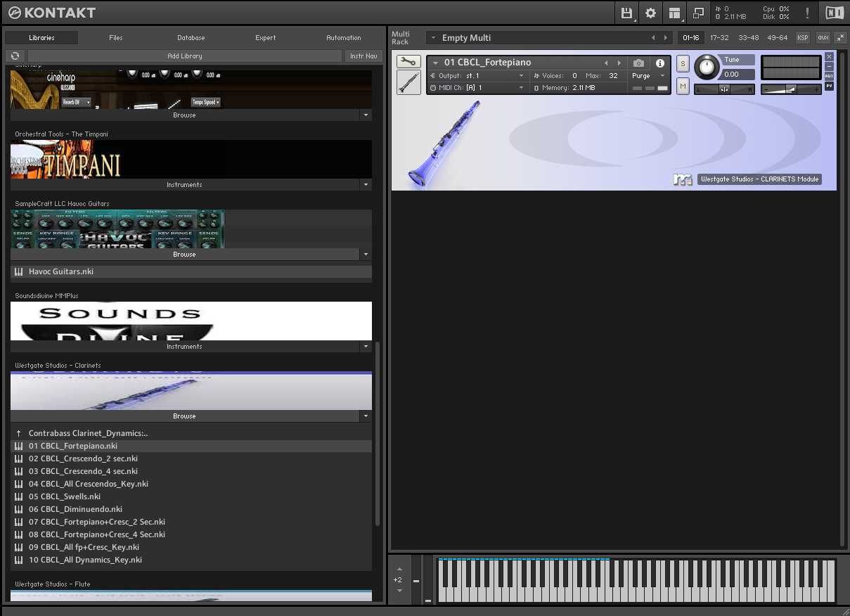850x616 pixels.
Task: Click Browse button under Havoc Guitars
Action: click(184, 255)
